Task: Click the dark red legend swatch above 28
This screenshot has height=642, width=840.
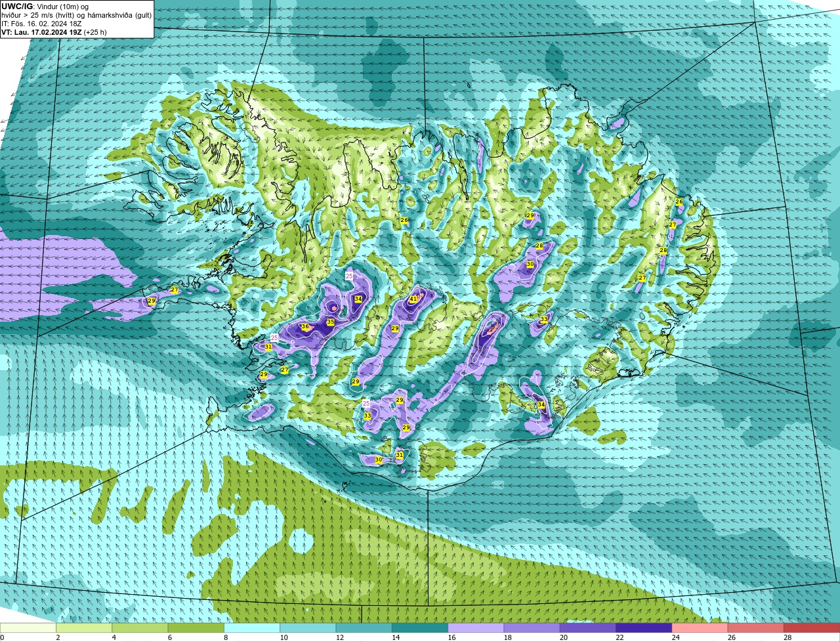Action: [x=812, y=628]
